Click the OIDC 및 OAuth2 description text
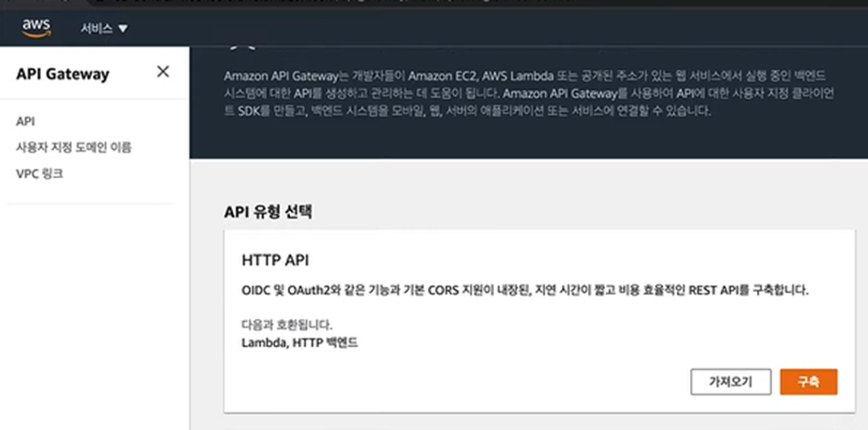 click(525, 290)
